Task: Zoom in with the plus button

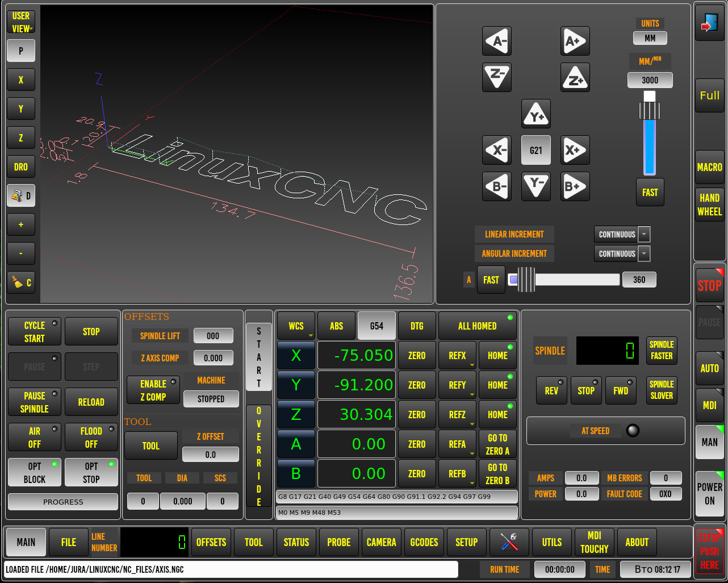Action: 21,225
